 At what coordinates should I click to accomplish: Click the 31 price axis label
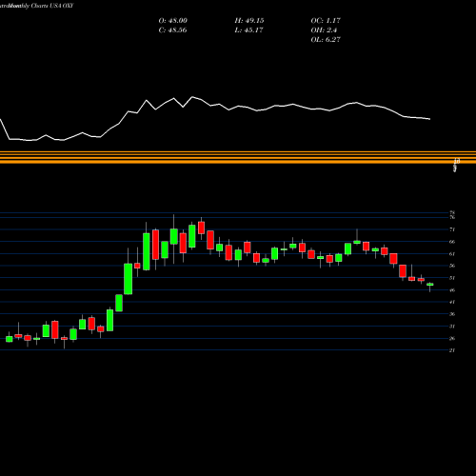452,326
